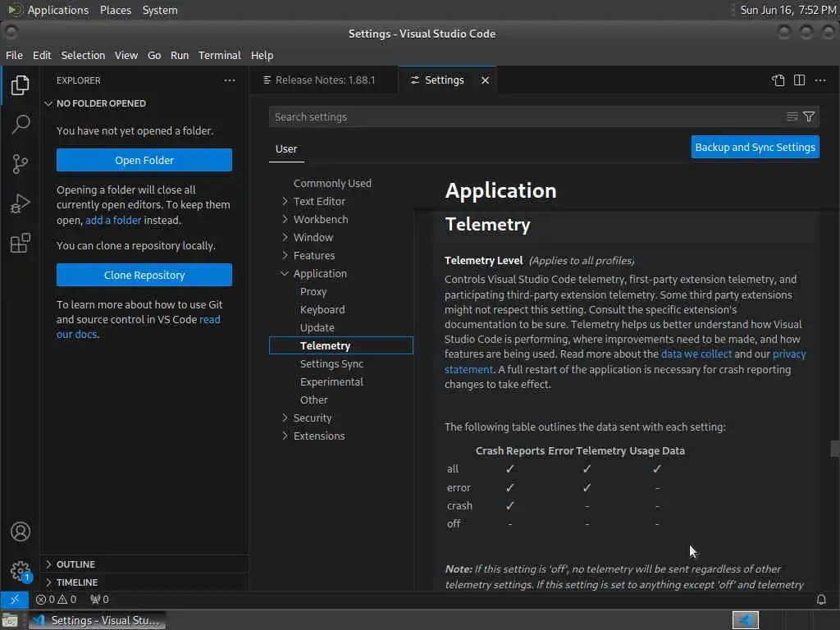Open the Go menu
Image resolution: width=840 pixels, height=630 pixels.
[x=154, y=55]
